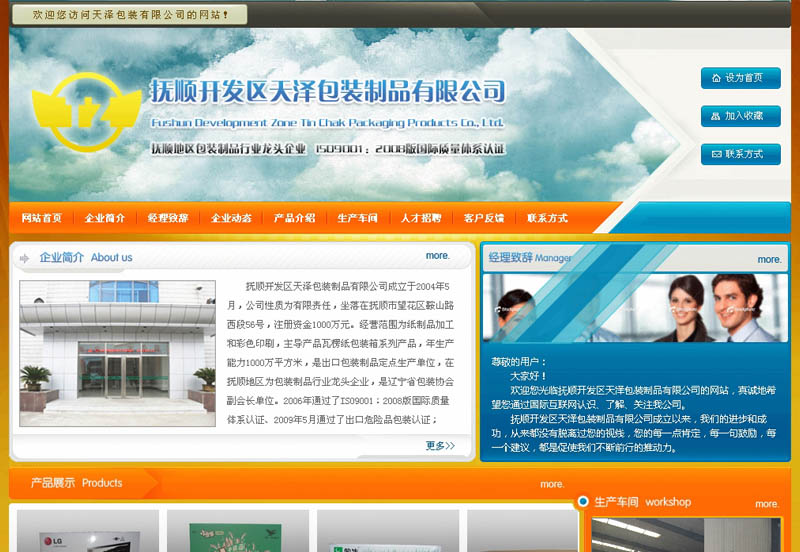
Task: Go to 企业简介 navigation item
Action: pos(105,218)
